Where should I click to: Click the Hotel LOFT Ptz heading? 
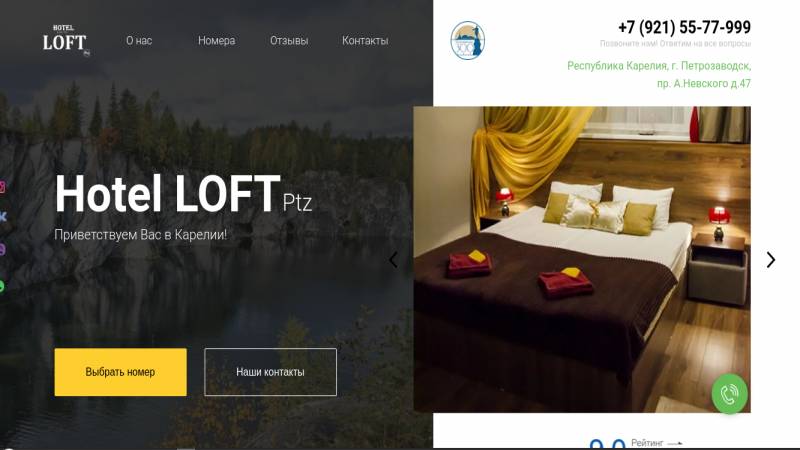(183, 194)
